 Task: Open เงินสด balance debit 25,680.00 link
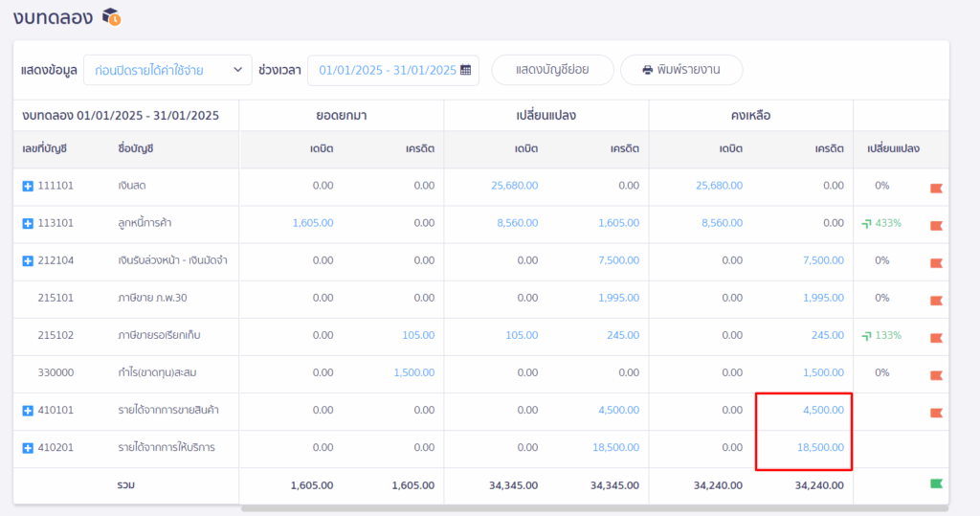[x=719, y=186]
